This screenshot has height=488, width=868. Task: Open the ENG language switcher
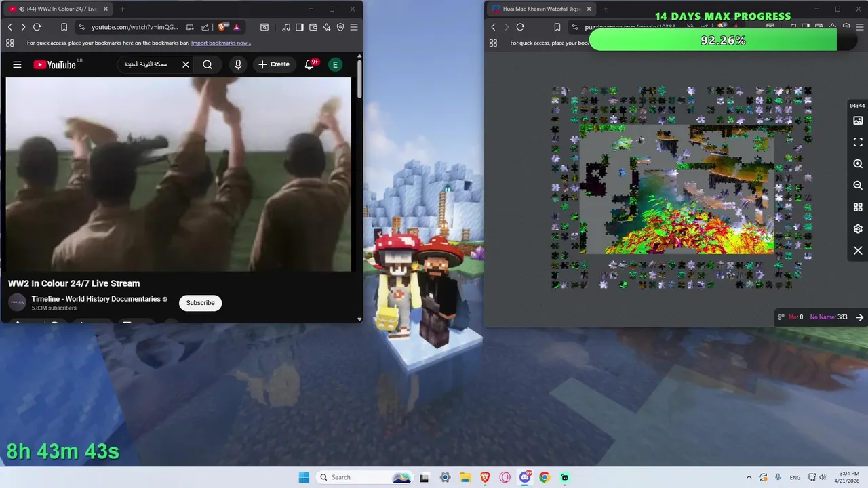795,477
